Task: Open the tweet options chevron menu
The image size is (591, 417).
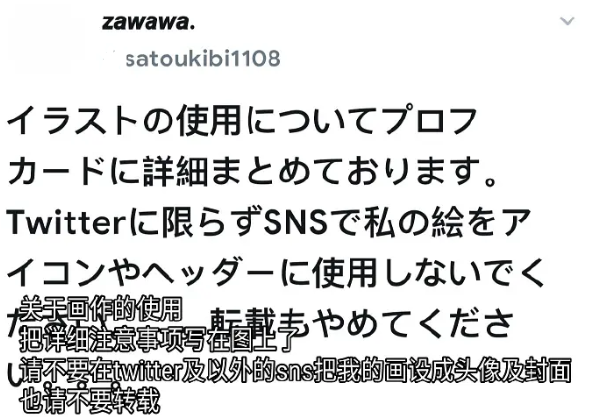Action: (x=567, y=21)
